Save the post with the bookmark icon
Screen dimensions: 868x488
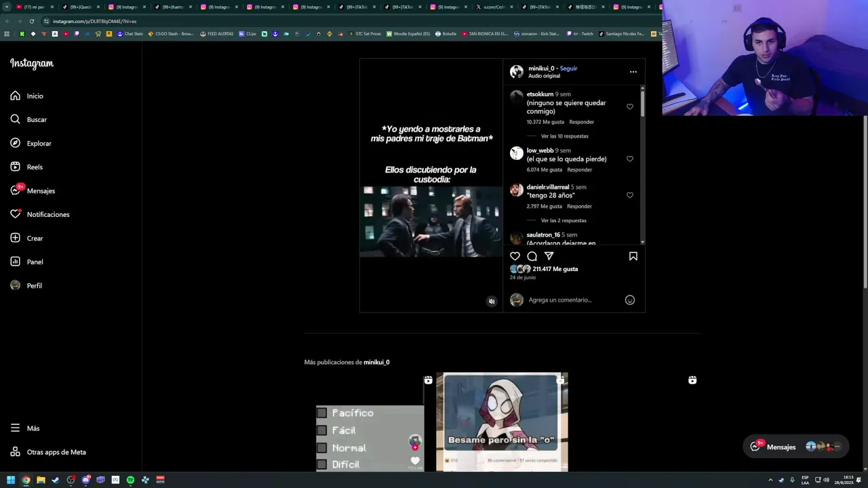click(633, 256)
